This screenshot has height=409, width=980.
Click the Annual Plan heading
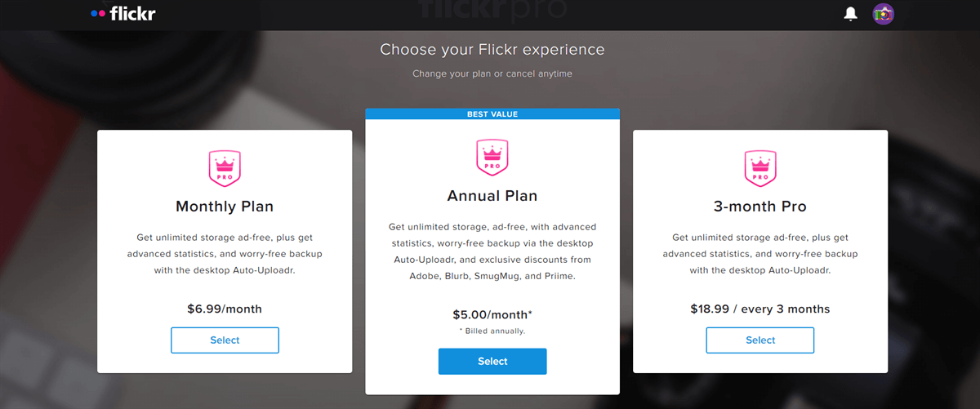click(492, 196)
